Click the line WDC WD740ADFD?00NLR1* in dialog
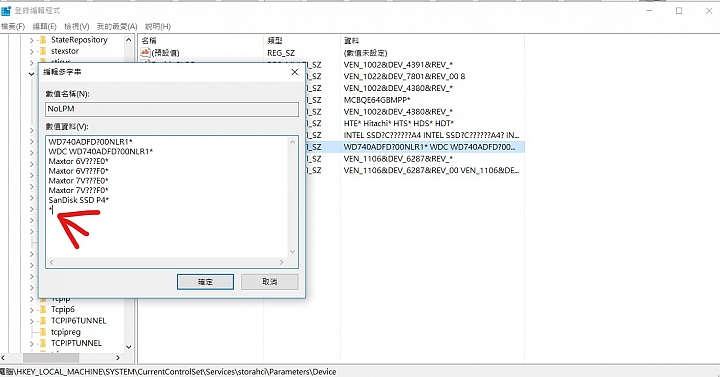The height and width of the screenshot is (377, 720). pos(101,152)
